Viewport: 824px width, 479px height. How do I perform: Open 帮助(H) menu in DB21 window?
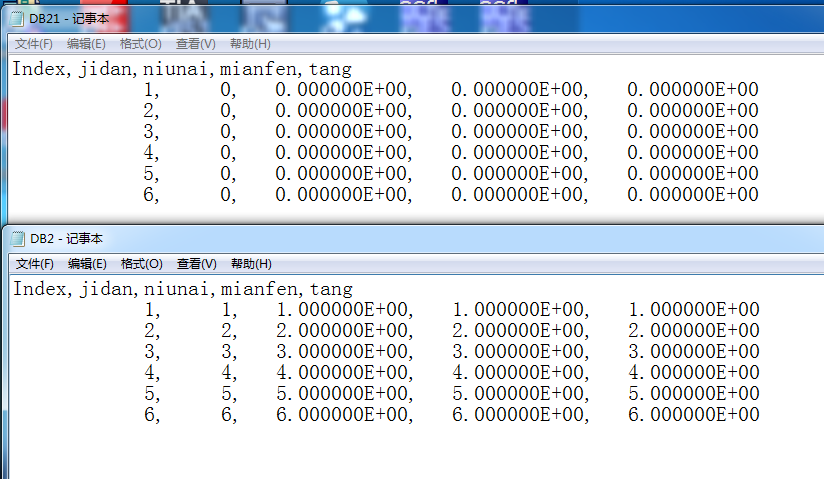tap(250, 44)
